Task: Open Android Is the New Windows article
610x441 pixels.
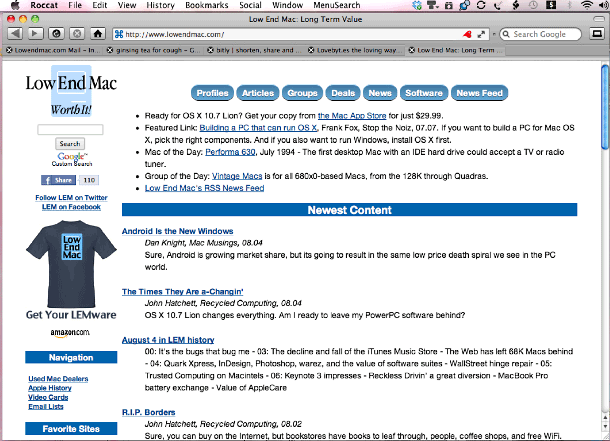Action: click(x=177, y=231)
